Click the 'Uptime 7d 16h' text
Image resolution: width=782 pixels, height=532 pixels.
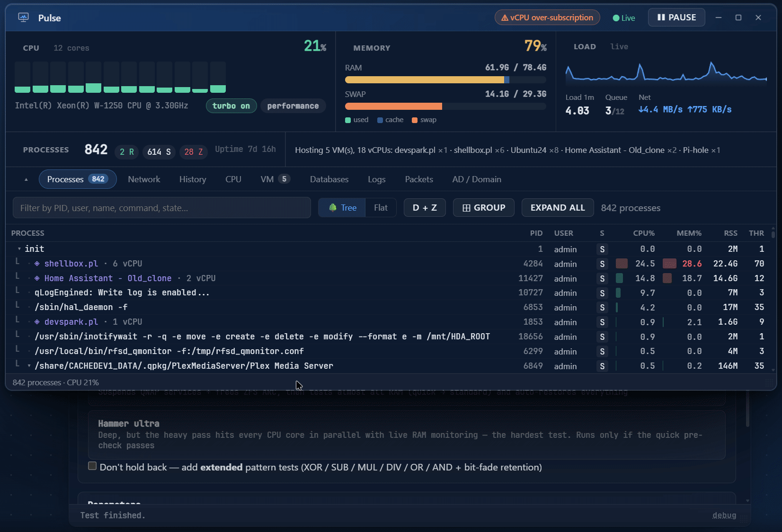[x=245, y=149]
